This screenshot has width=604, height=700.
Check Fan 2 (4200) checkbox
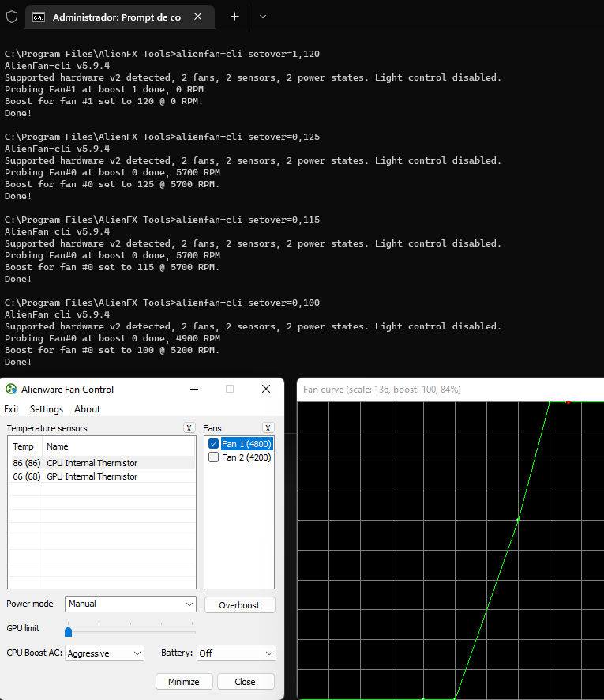coord(214,457)
